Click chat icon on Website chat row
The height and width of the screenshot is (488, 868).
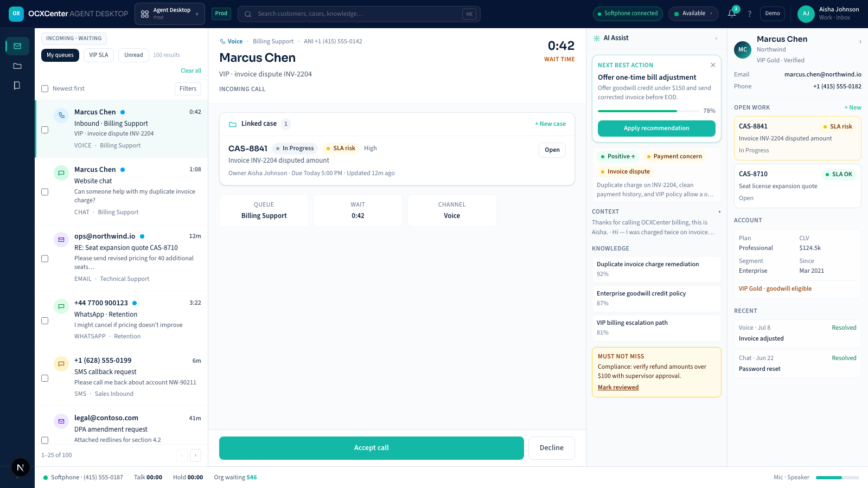[x=61, y=173]
